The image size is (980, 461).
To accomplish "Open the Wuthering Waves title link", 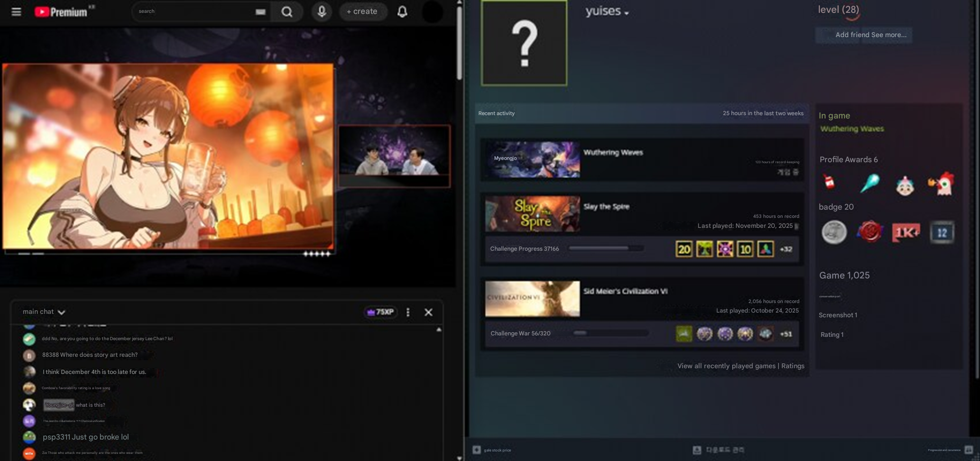I will coord(613,152).
